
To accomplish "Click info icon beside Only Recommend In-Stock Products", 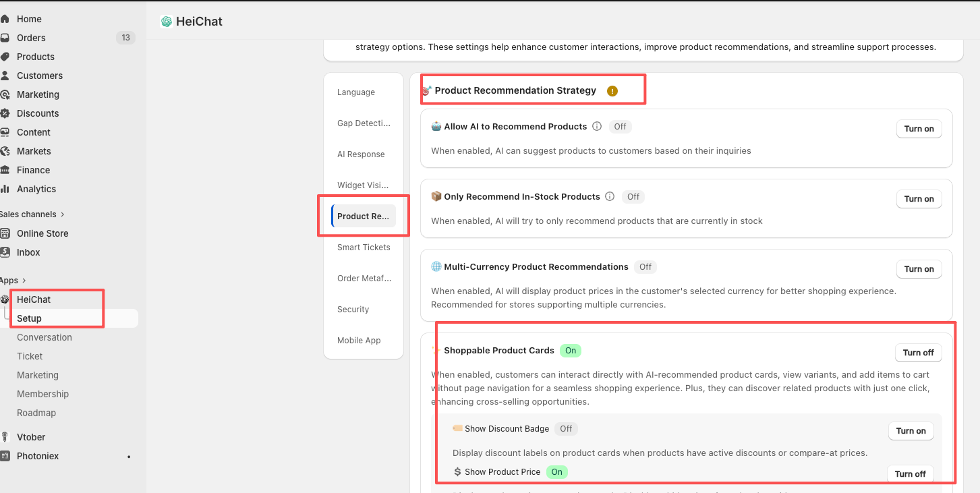I will [x=610, y=196].
